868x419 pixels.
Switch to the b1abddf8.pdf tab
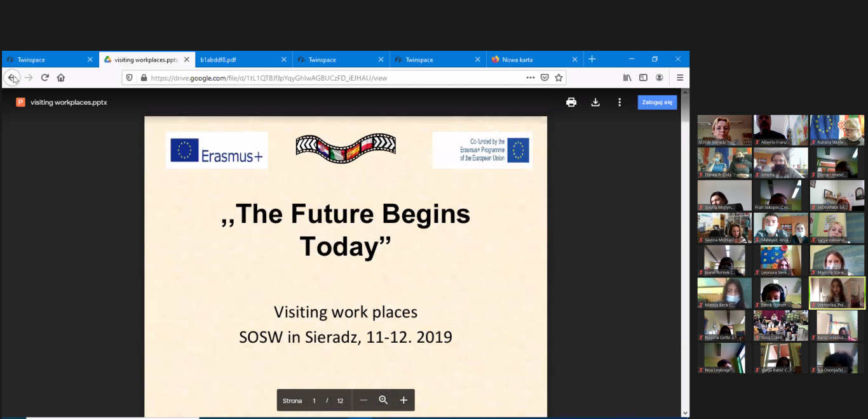[x=238, y=60]
